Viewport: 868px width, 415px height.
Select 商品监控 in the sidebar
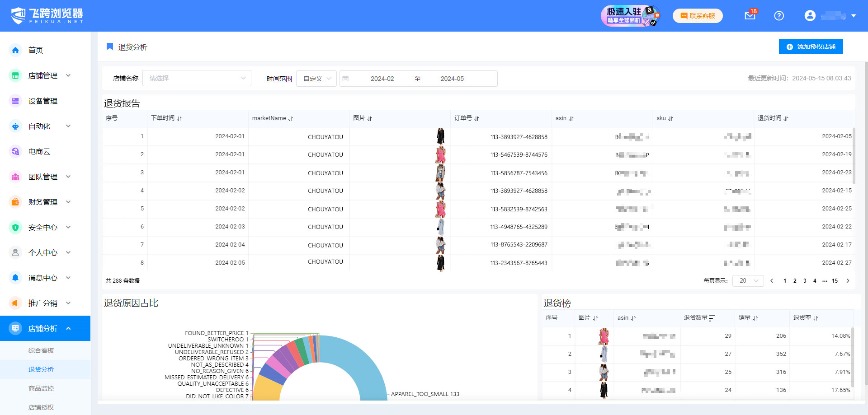click(41, 388)
